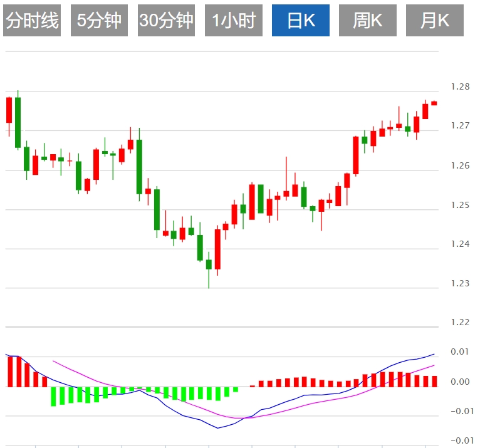Click the 1.27 price axis label
485x448 pixels.
tap(461, 125)
